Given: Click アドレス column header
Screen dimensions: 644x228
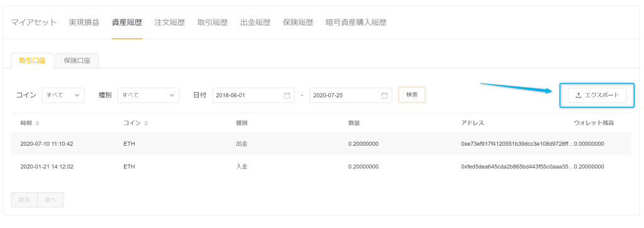Looking at the screenshot, I should pos(473,123).
